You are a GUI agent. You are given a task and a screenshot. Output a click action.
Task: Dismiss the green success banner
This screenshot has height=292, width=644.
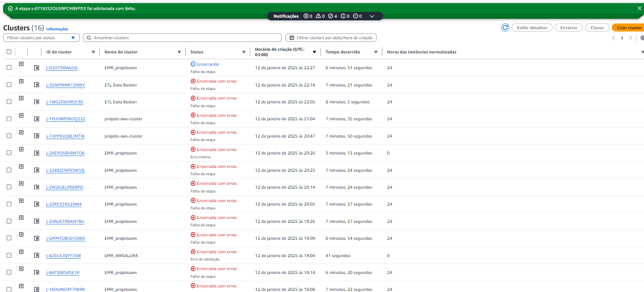coord(639,8)
